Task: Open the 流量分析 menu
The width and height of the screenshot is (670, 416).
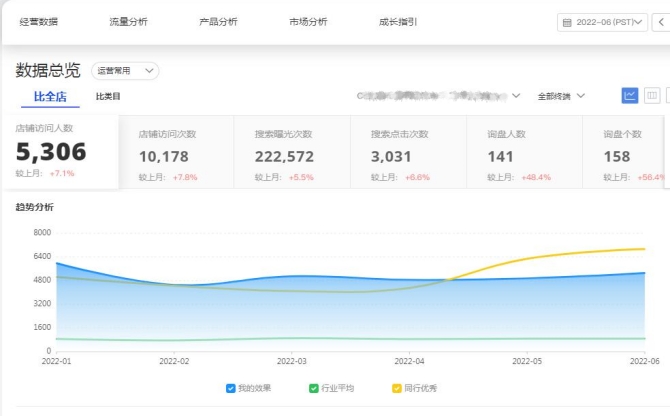Action: pos(128,22)
